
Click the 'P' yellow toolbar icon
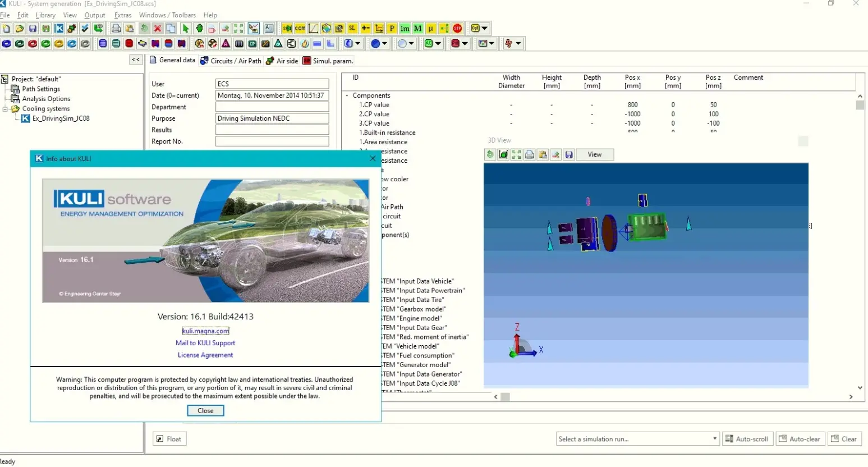point(392,28)
